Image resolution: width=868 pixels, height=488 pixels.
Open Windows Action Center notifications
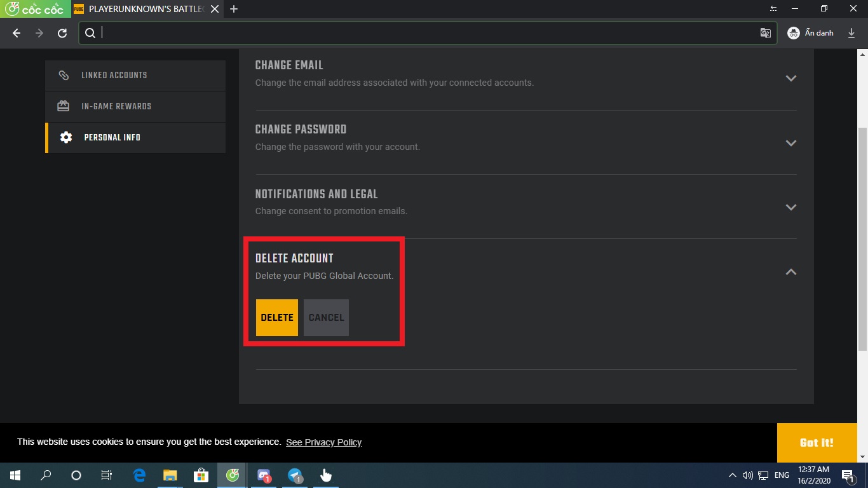pos(848,475)
